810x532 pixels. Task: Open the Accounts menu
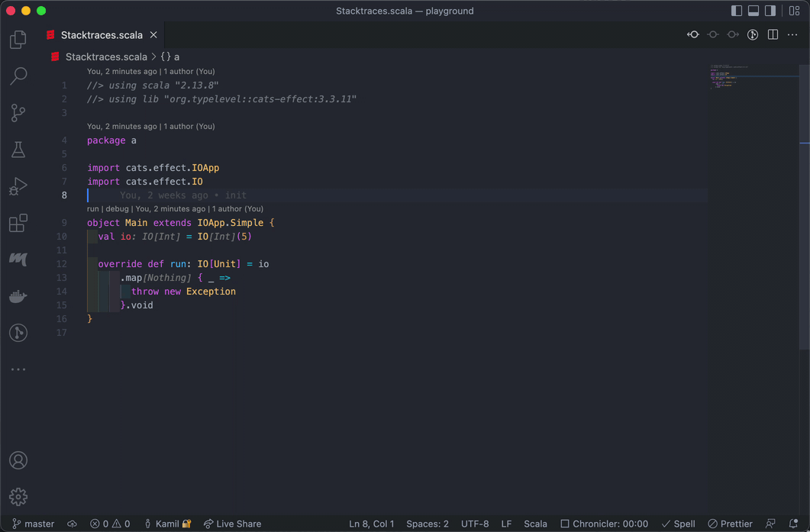(18, 460)
